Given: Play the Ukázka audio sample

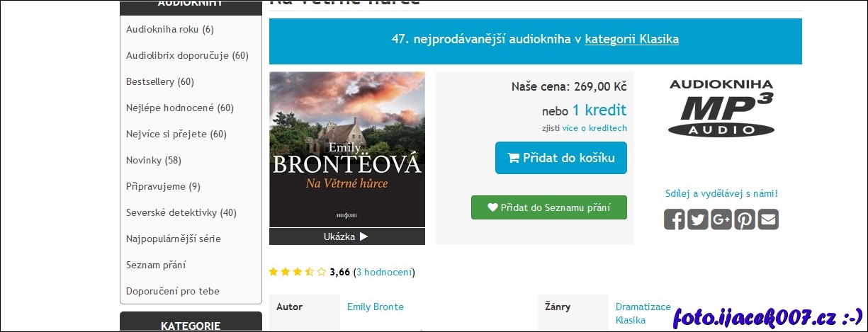Looking at the screenshot, I should [x=346, y=236].
